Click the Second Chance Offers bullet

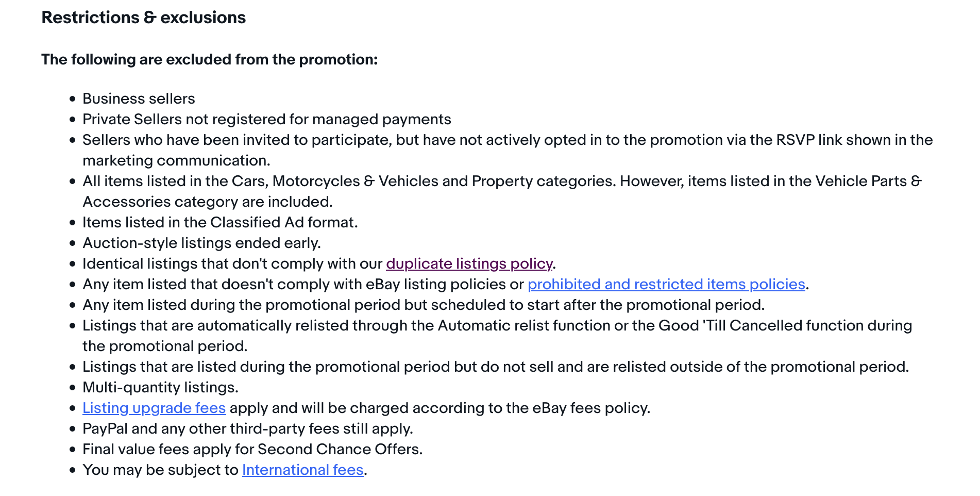[252, 449]
